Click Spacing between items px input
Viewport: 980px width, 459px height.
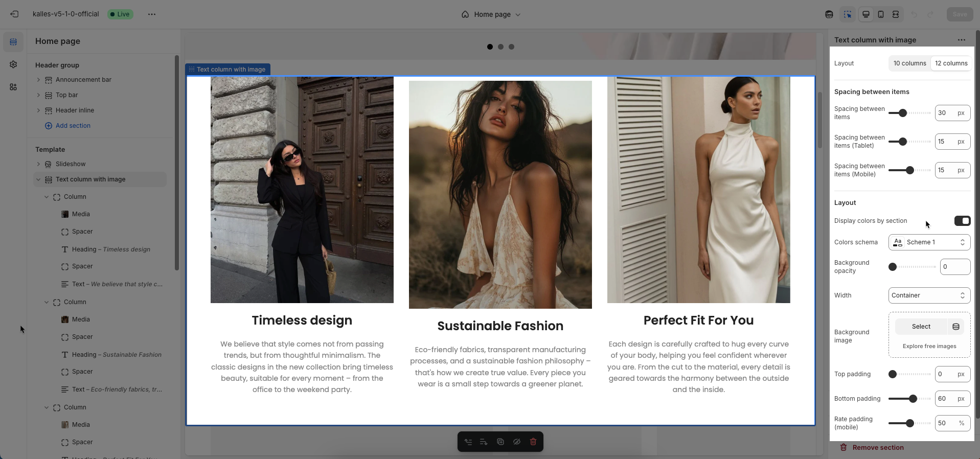click(952, 113)
